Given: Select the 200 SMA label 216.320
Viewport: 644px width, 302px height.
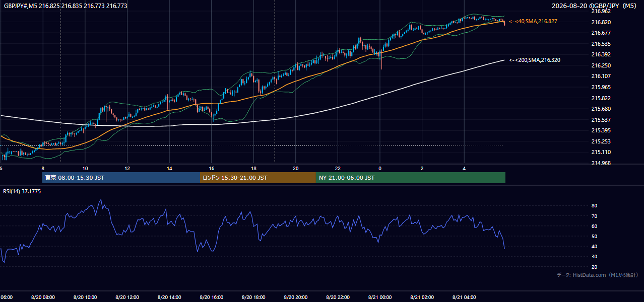Looking at the screenshot, I should tap(535, 60).
